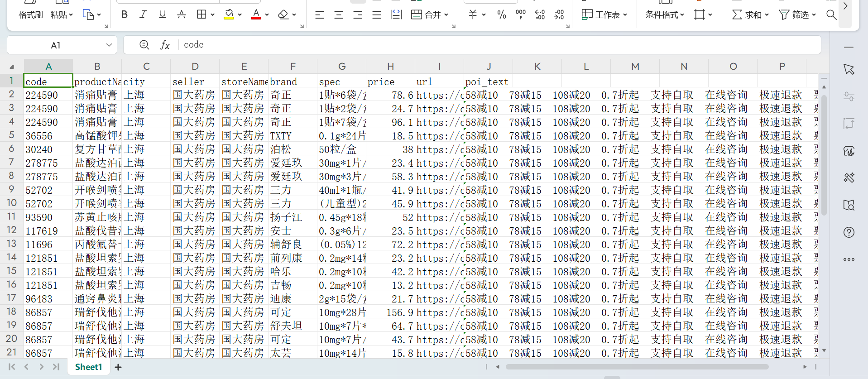Open the copy options dropdown arrow
This screenshot has height=379, width=868.
(99, 15)
